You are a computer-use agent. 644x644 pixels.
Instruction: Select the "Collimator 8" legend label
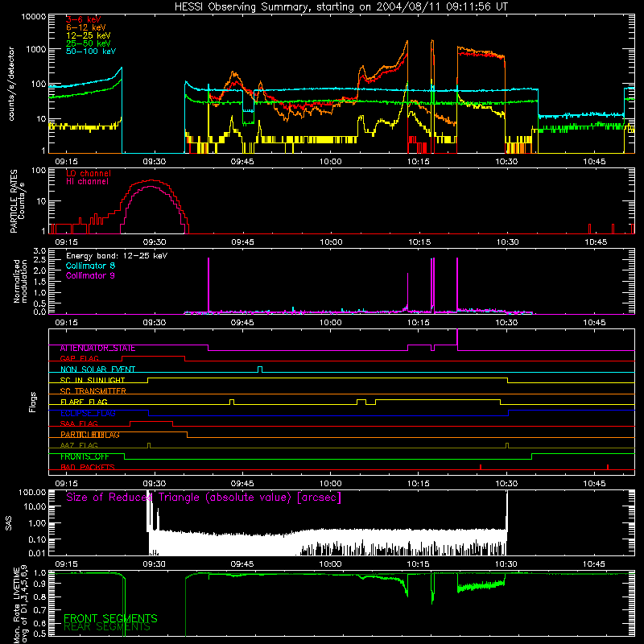[90, 266]
